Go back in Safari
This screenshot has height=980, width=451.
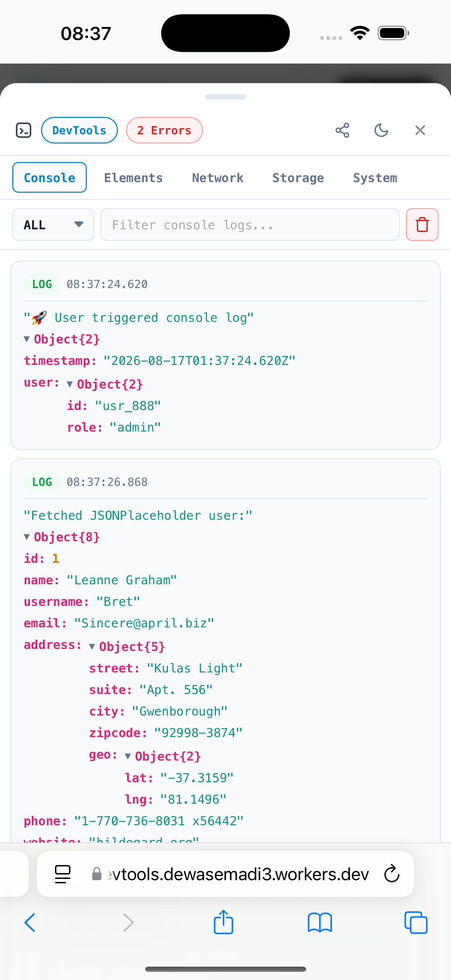tap(30, 923)
